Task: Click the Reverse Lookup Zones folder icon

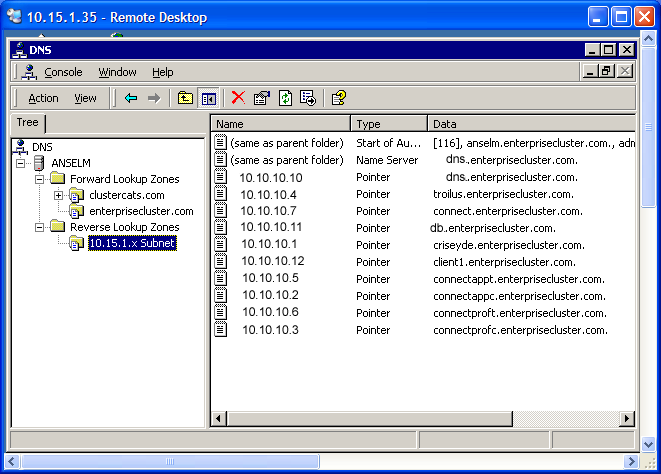Action: (58, 226)
